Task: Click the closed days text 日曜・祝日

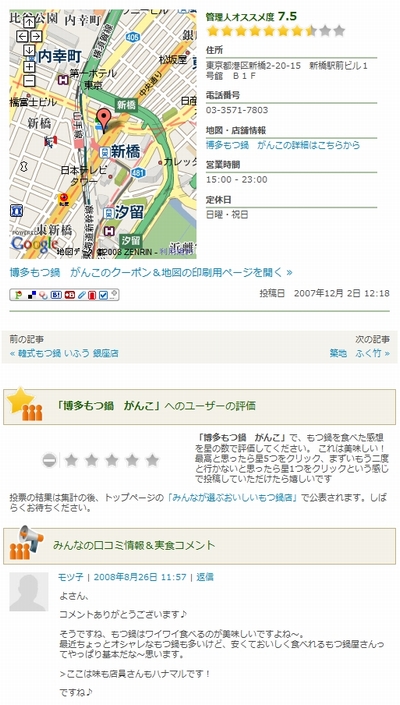Action: tap(227, 214)
